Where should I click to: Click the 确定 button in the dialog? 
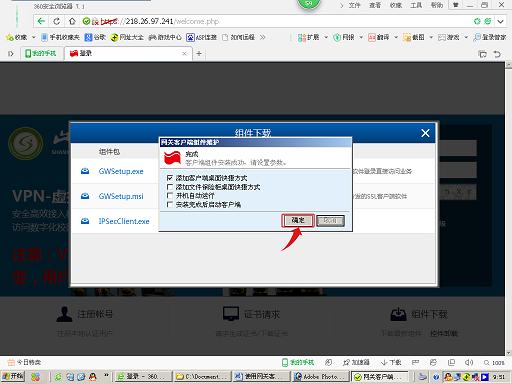[x=298, y=220]
